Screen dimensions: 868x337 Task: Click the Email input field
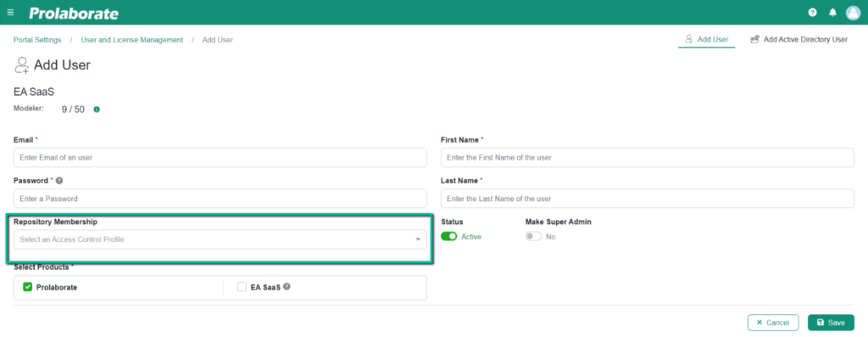point(220,157)
